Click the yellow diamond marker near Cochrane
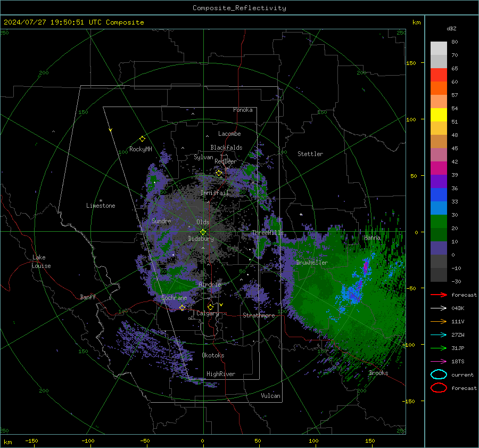Screen dimensions: 479x448 click(182, 307)
